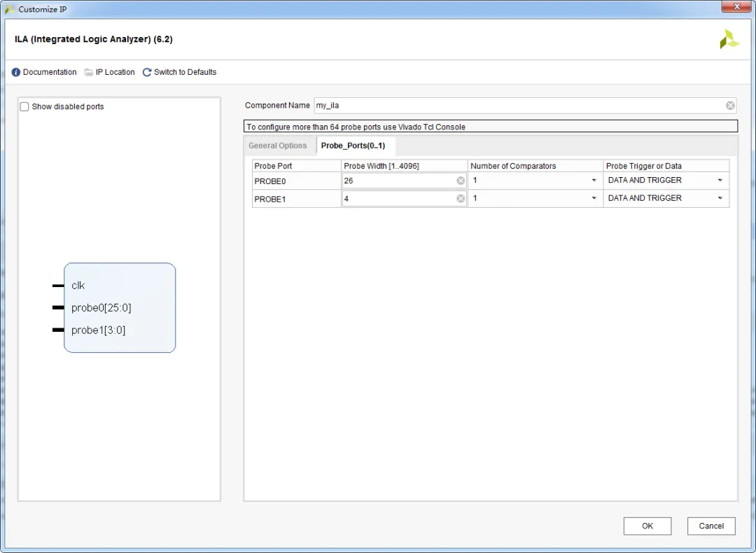Open the Documentation info icon
Image resolution: width=756 pixels, height=553 pixels.
(x=16, y=72)
